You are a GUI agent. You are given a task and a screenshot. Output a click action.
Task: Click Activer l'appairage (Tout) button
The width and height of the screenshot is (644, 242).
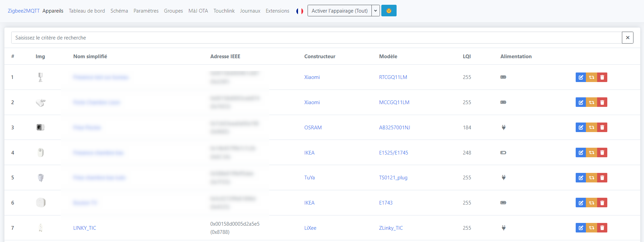pyautogui.click(x=339, y=11)
